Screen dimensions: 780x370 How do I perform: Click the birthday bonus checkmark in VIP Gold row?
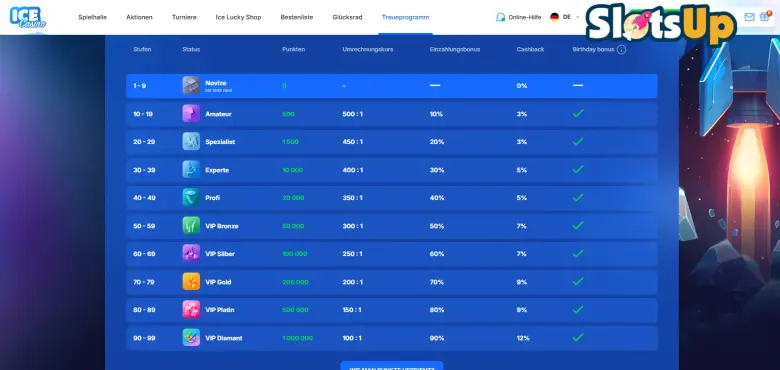pyautogui.click(x=578, y=281)
